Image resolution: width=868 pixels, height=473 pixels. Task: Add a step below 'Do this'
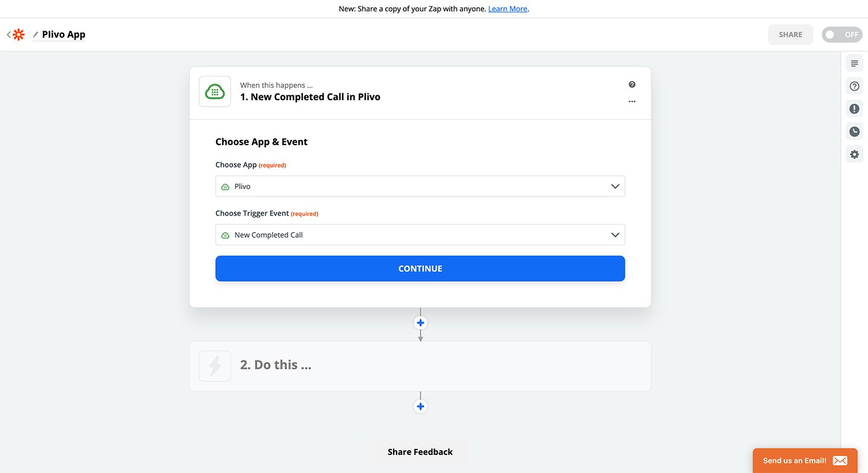pyautogui.click(x=421, y=407)
